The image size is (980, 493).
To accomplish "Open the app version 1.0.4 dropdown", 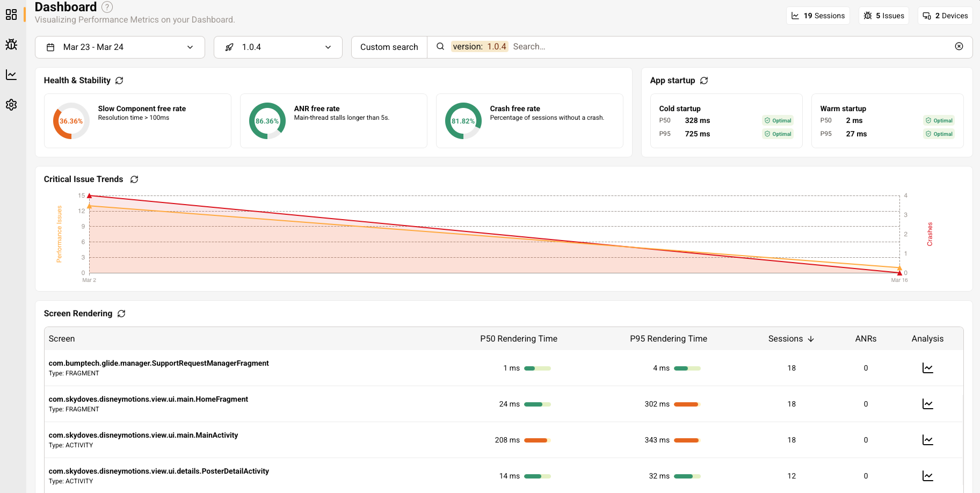I will coord(278,47).
